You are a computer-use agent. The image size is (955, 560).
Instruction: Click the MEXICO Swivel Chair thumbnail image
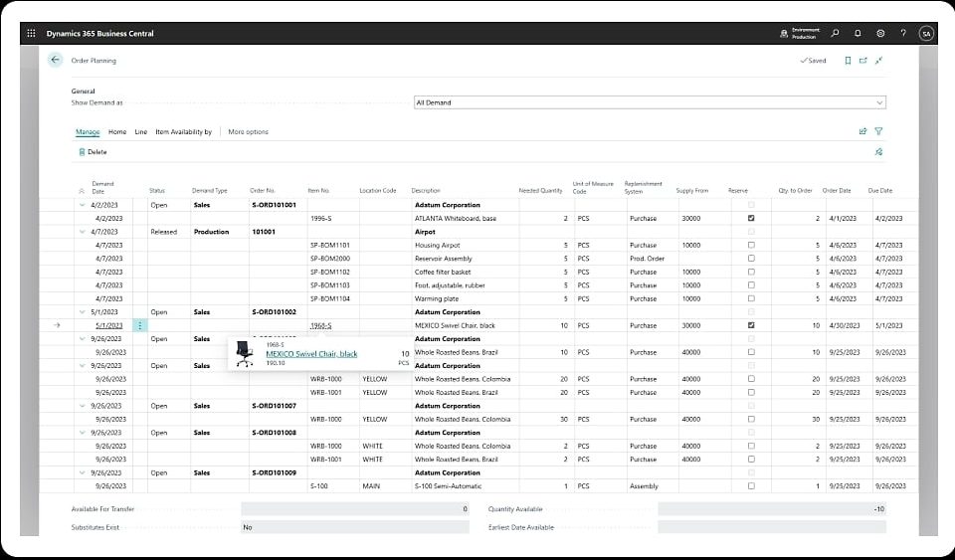245,354
